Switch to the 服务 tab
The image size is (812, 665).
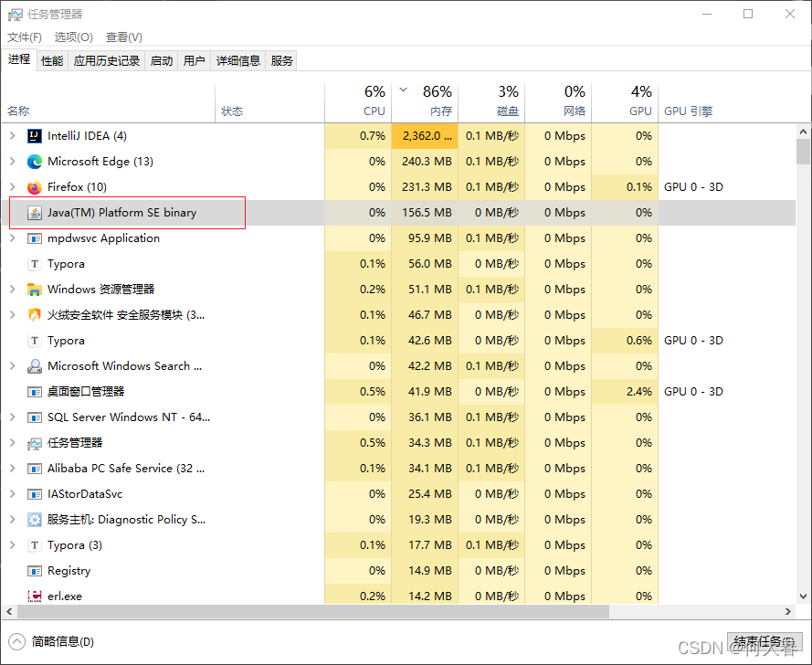click(x=281, y=61)
